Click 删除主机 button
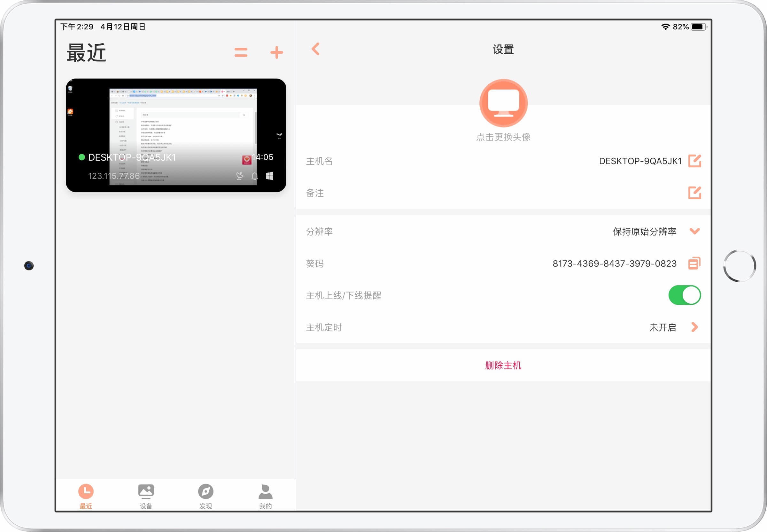 pos(503,365)
